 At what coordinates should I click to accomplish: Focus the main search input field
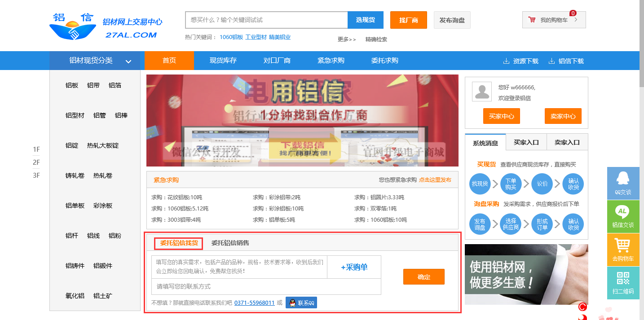click(x=266, y=20)
